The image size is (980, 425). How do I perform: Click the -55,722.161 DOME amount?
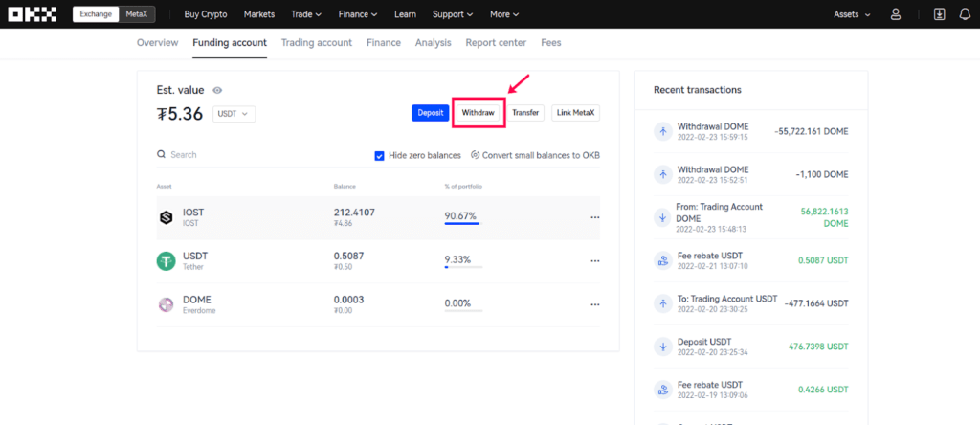coord(812,131)
